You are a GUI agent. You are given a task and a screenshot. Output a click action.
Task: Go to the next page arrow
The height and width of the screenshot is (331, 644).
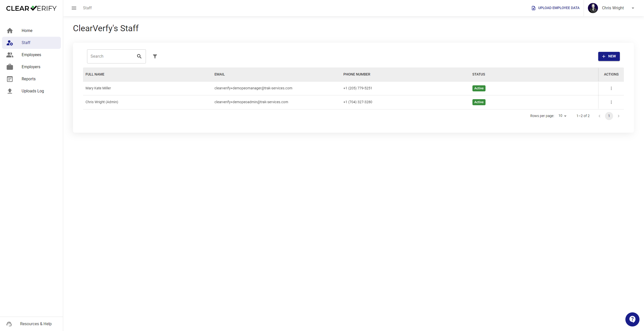click(x=619, y=116)
